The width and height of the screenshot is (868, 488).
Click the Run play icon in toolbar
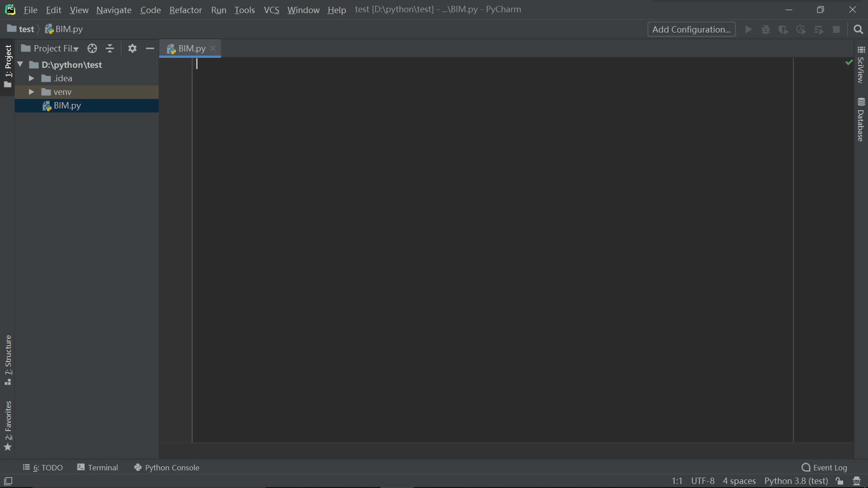pos(748,29)
